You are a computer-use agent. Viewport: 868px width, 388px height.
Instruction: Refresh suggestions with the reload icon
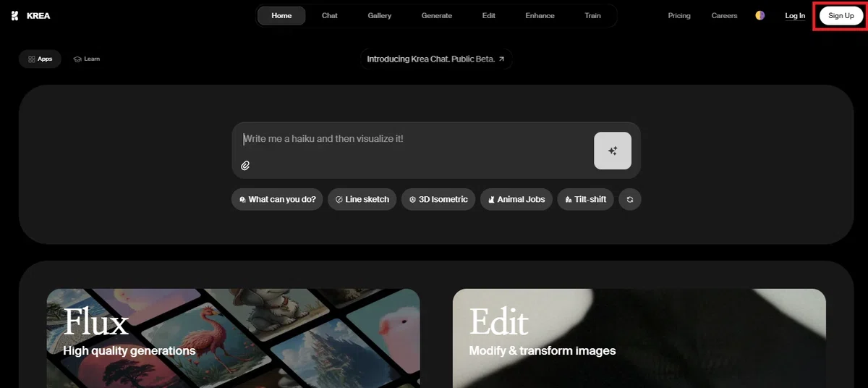(630, 199)
